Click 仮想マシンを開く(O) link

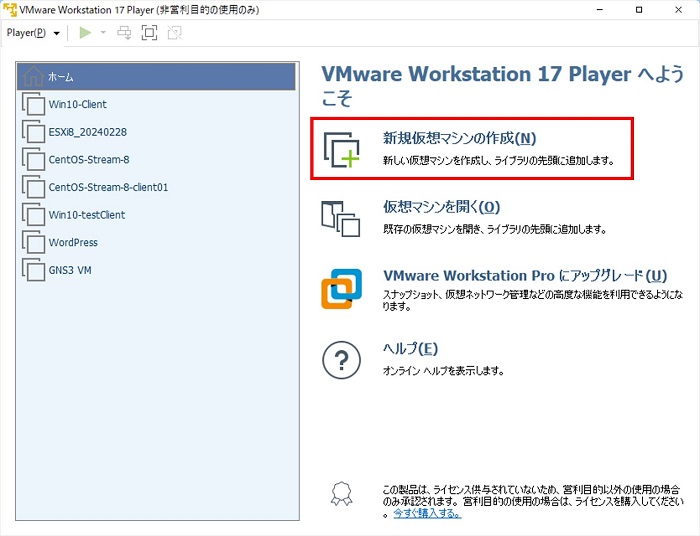pyautogui.click(x=441, y=207)
